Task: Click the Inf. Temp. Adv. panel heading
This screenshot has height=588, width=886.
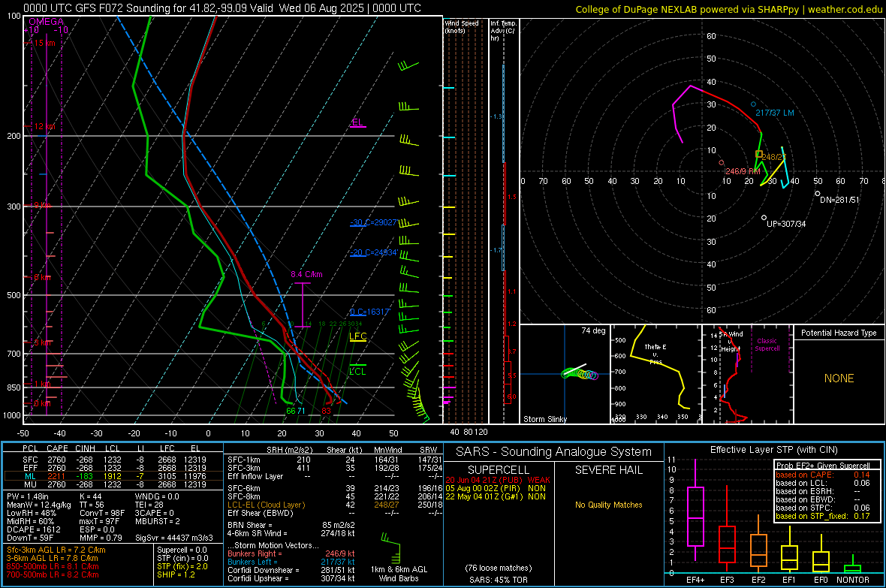Action: tap(503, 31)
